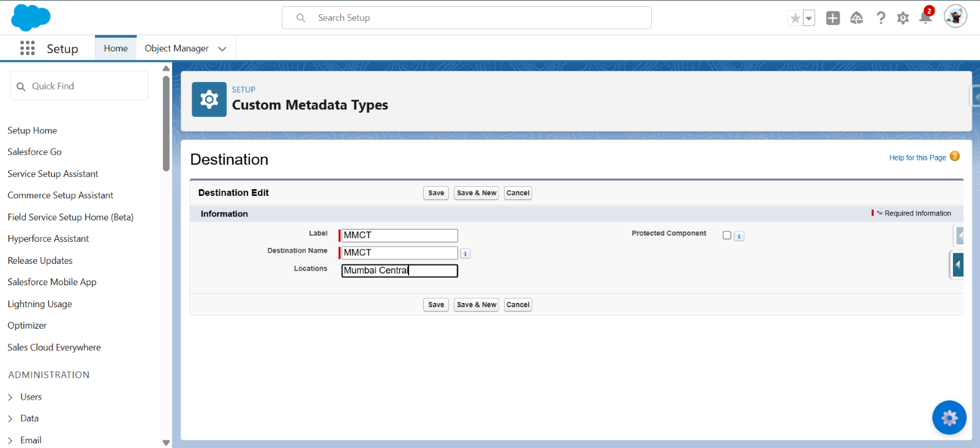980x448 pixels.
Task: Expand the Data section in sidebar
Action: coord(10,419)
